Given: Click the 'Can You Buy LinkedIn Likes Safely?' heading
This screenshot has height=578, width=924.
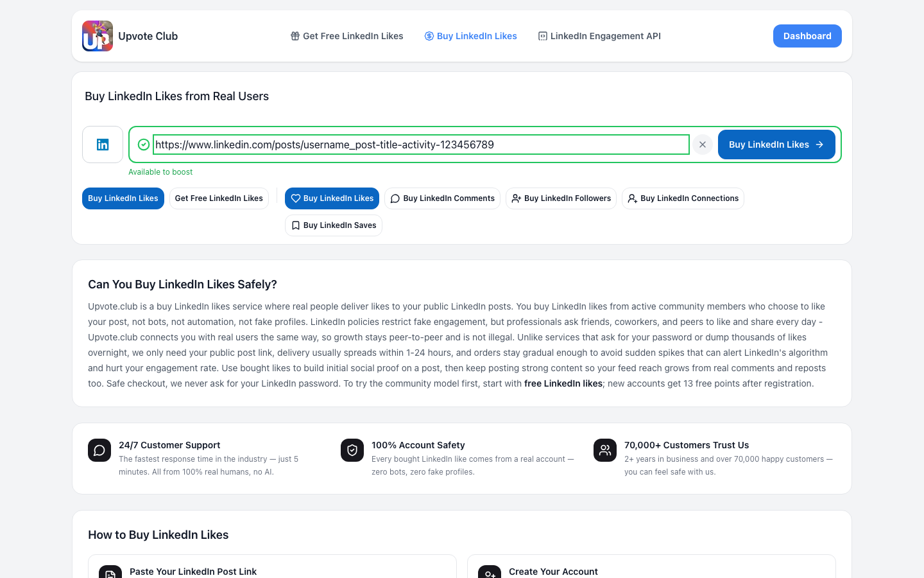Looking at the screenshot, I should coord(182,285).
